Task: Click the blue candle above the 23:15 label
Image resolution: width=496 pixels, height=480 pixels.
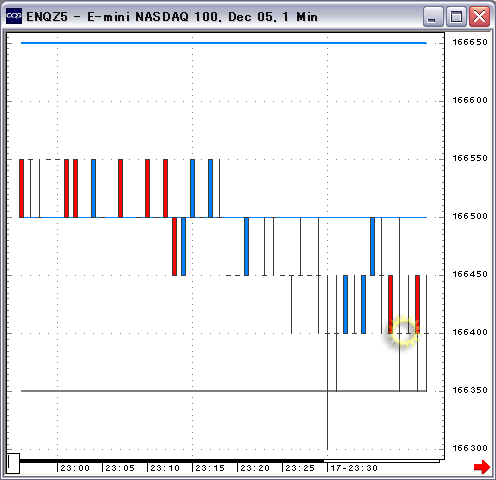Action: coord(192,188)
